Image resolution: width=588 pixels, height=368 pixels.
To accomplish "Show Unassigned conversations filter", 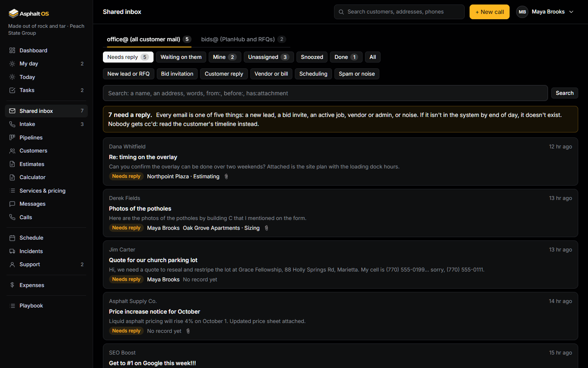I will 269,57.
